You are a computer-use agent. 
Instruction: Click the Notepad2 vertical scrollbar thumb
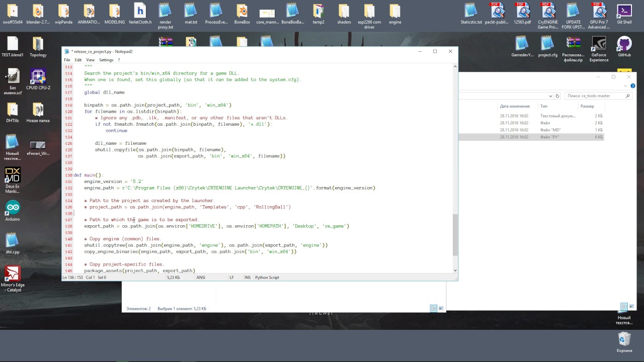coord(455,235)
